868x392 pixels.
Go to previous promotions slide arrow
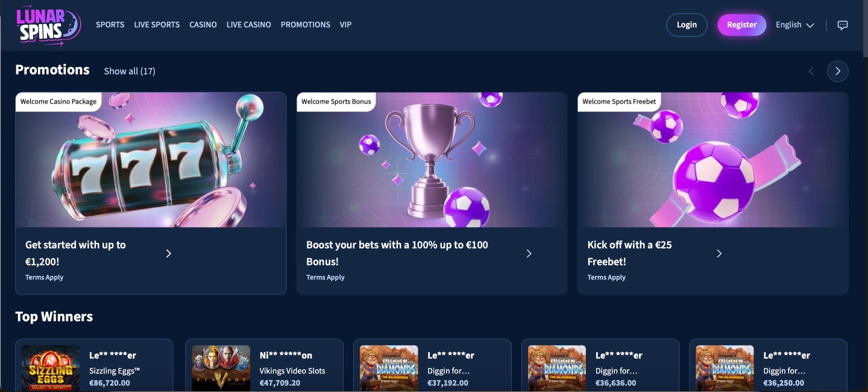[811, 71]
